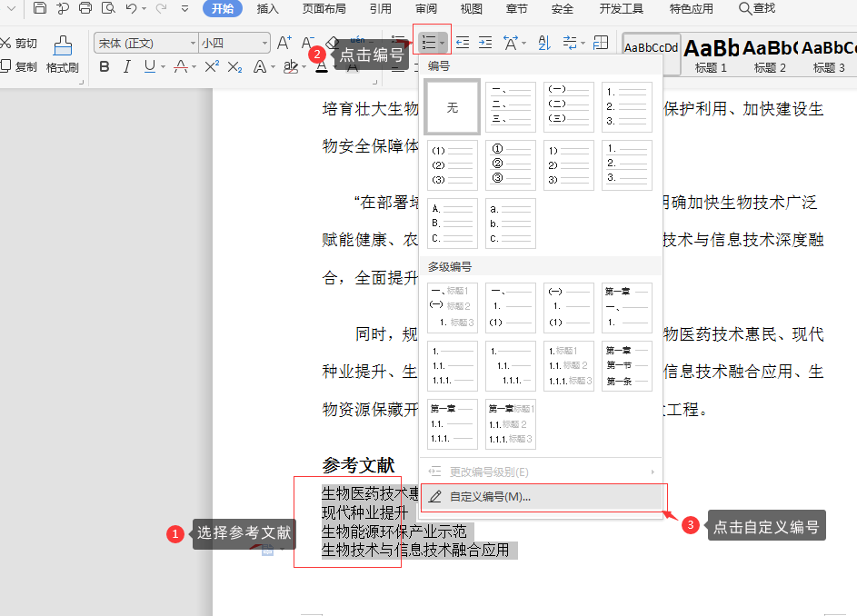Open the font size dropdown 小四
857x616 pixels.
(234, 43)
